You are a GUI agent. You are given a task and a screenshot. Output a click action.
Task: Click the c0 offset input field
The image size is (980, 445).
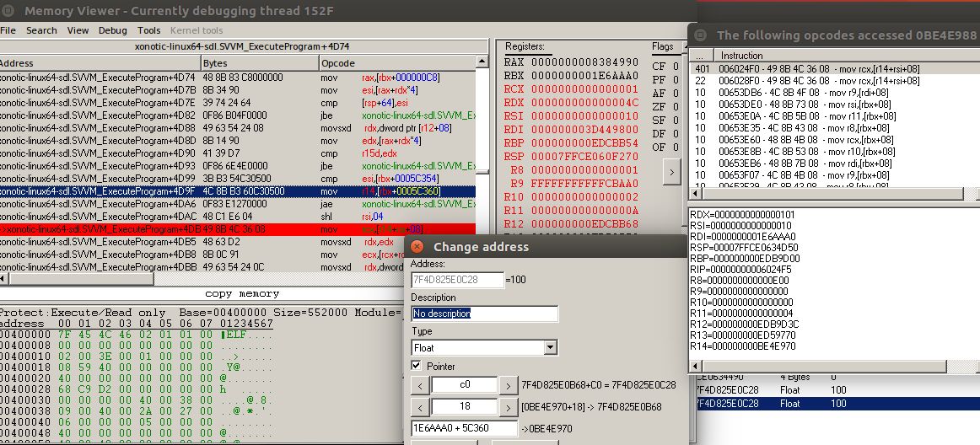click(465, 385)
